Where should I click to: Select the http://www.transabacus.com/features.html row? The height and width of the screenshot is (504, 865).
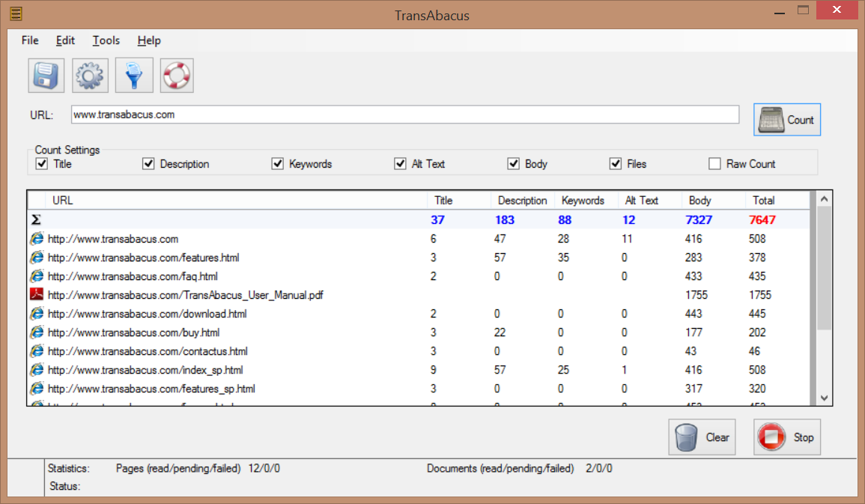coord(419,257)
